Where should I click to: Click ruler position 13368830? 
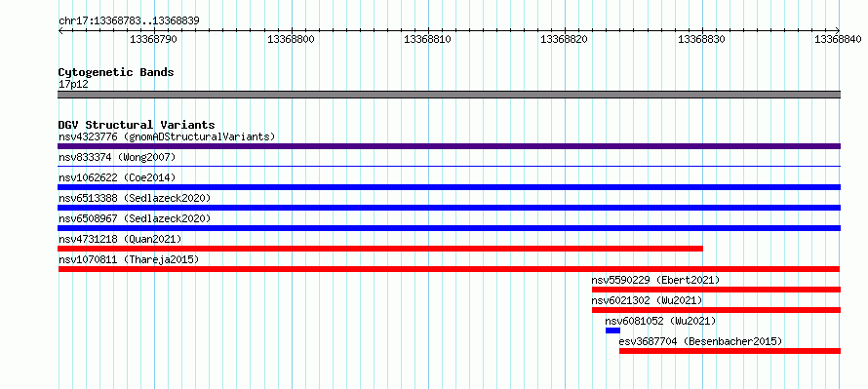[702, 39]
